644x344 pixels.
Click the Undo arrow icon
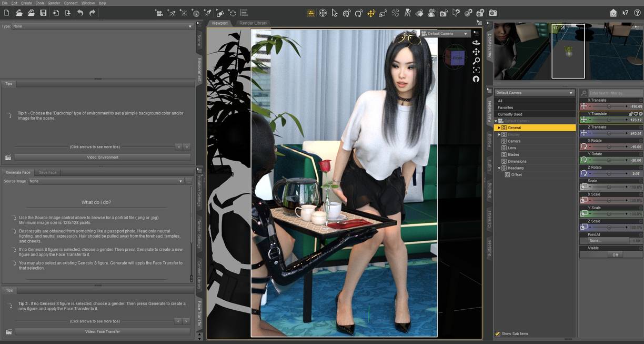tap(80, 13)
